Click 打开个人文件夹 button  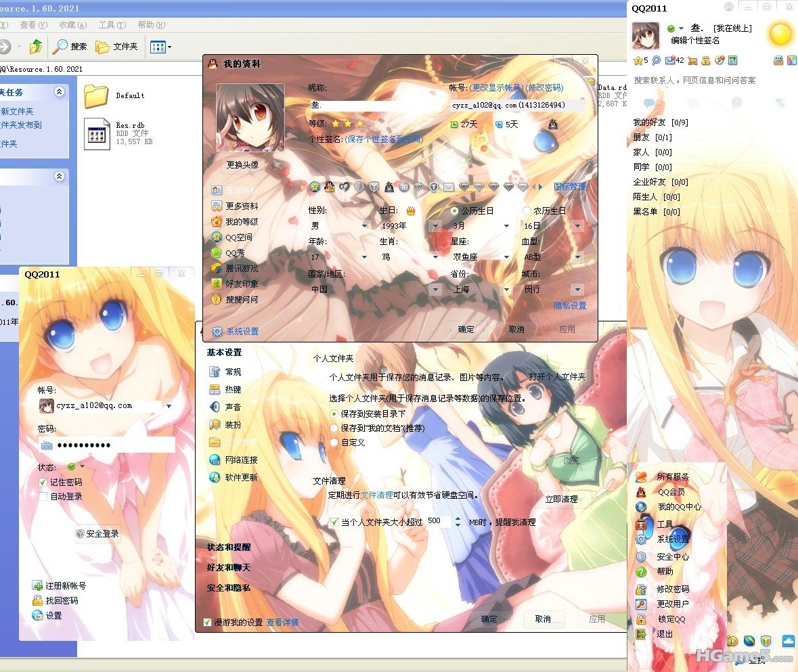tap(557, 377)
